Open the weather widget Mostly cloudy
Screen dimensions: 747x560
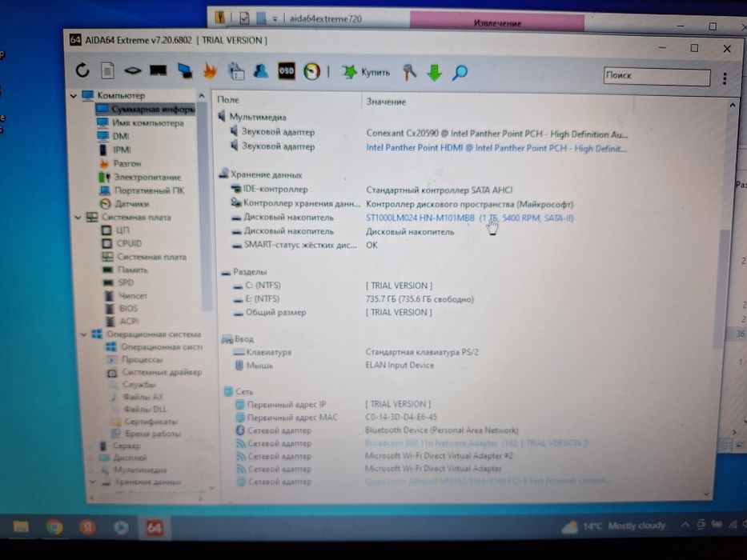point(613,526)
